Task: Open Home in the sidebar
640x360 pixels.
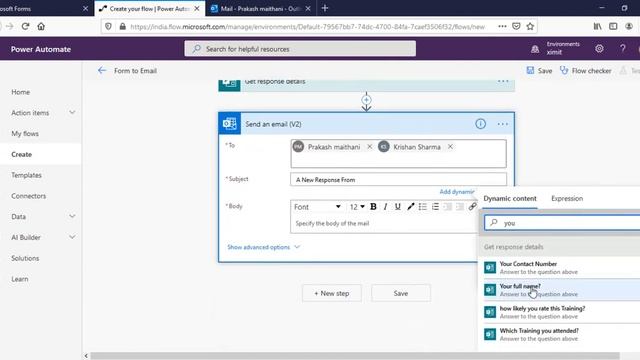Action: click(20, 92)
